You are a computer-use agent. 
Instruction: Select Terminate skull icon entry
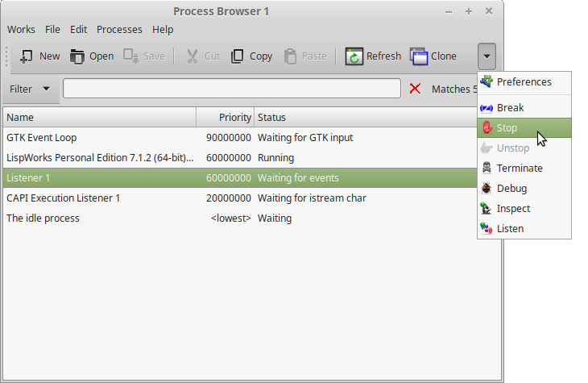519,168
